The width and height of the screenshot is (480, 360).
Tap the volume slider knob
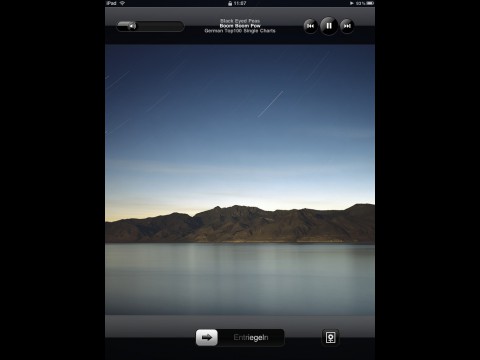pyautogui.click(x=132, y=26)
